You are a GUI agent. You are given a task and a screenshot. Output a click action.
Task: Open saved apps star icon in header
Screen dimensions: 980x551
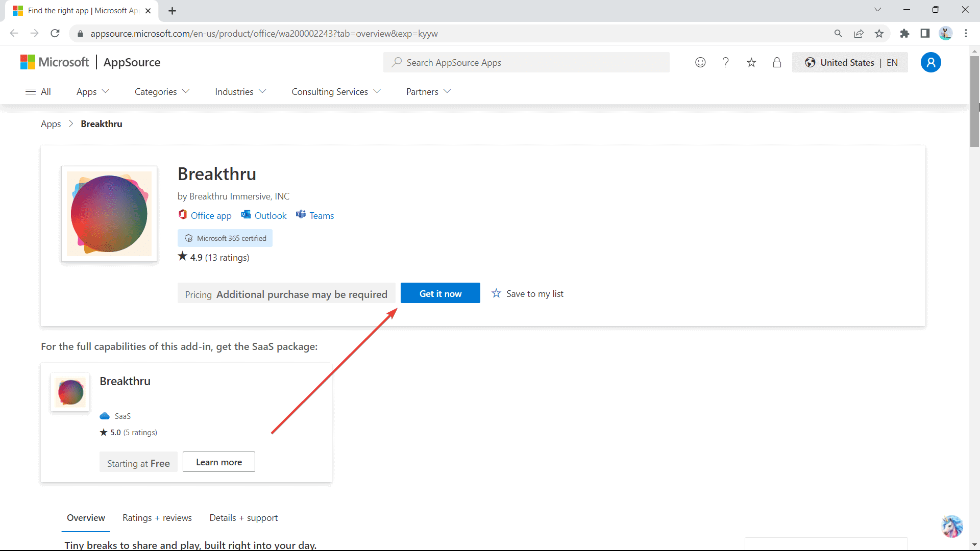tap(751, 62)
